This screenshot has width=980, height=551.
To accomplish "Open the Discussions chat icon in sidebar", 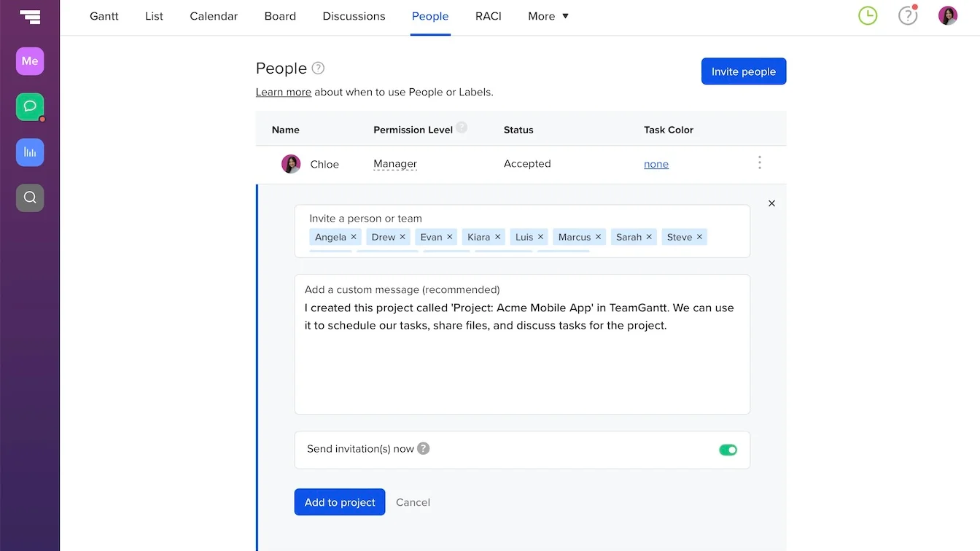I will [30, 106].
